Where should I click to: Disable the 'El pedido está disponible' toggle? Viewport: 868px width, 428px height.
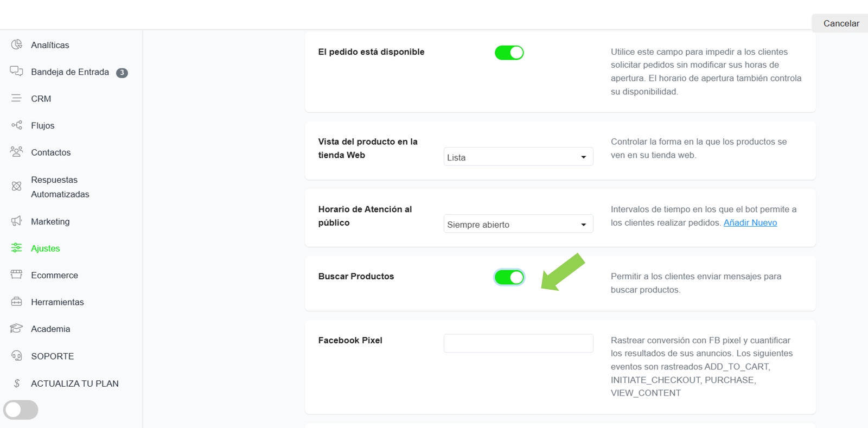[509, 53]
